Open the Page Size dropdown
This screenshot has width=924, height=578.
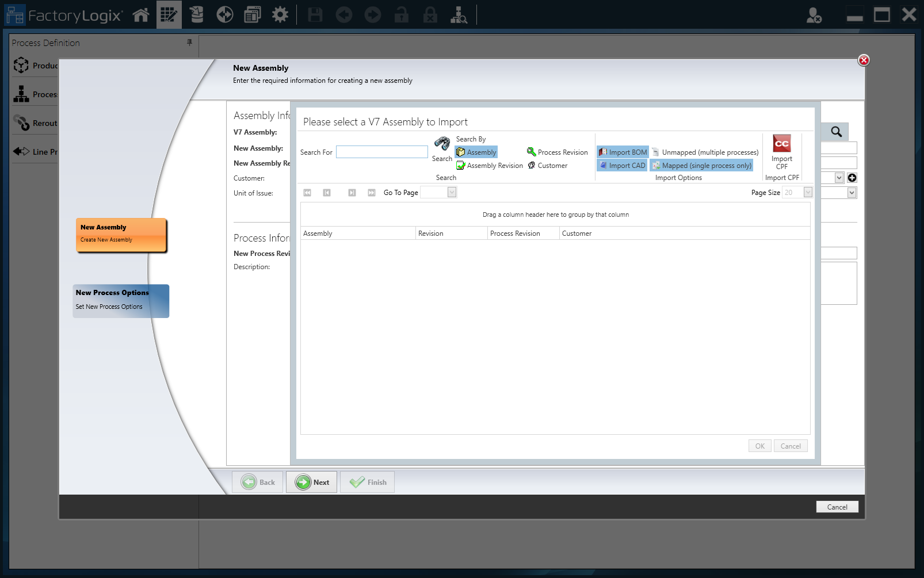click(x=807, y=192)
